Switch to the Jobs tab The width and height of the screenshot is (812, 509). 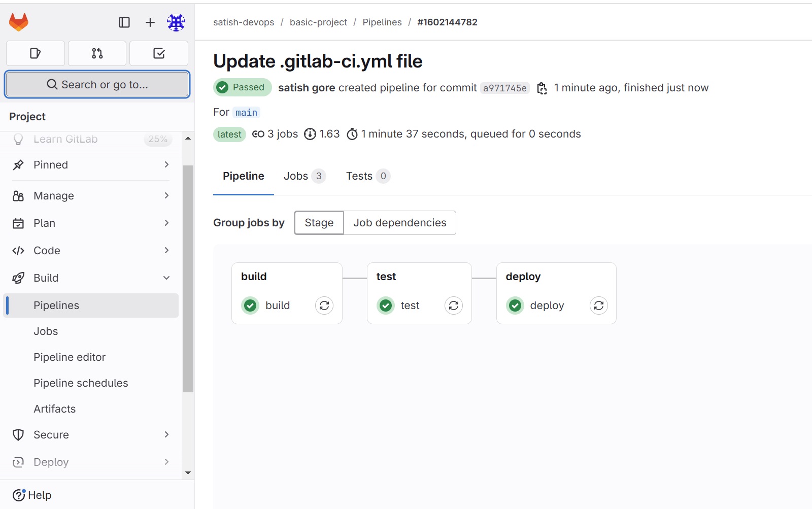tap(304, 176)
